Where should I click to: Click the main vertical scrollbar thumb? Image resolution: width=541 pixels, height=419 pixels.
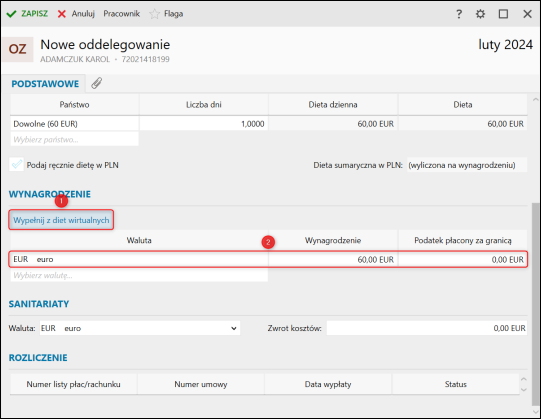point(535,304)
